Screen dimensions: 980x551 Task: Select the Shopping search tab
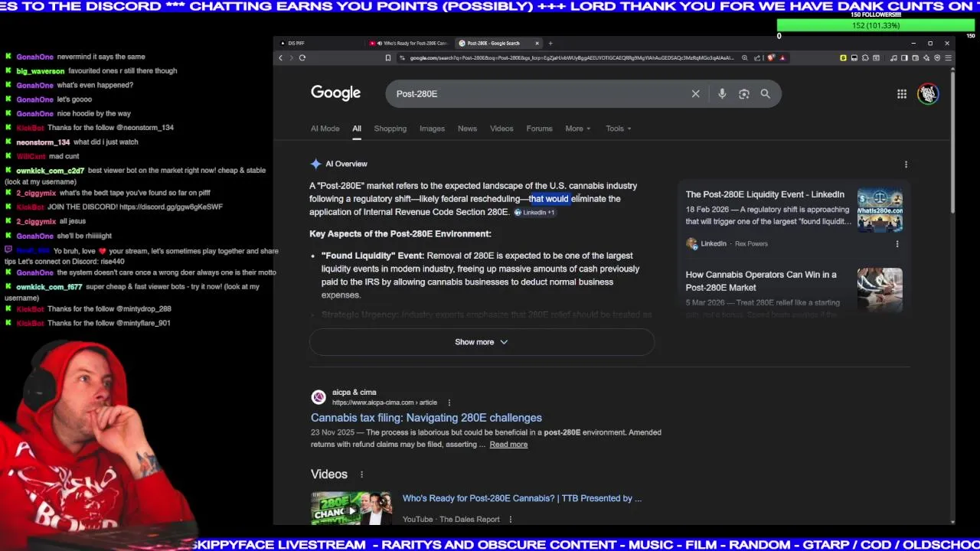pos(390,129)
